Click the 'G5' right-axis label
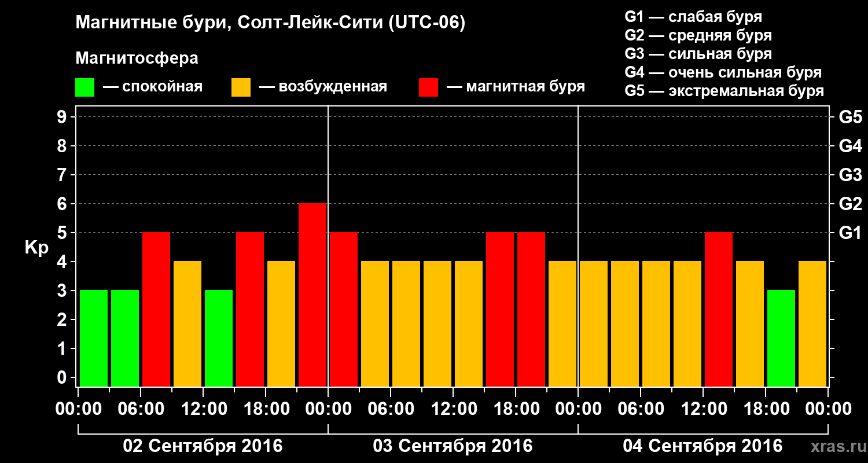The height and width of the screenshot is (463, 868). pyautogui.click(x=850, y=117)
